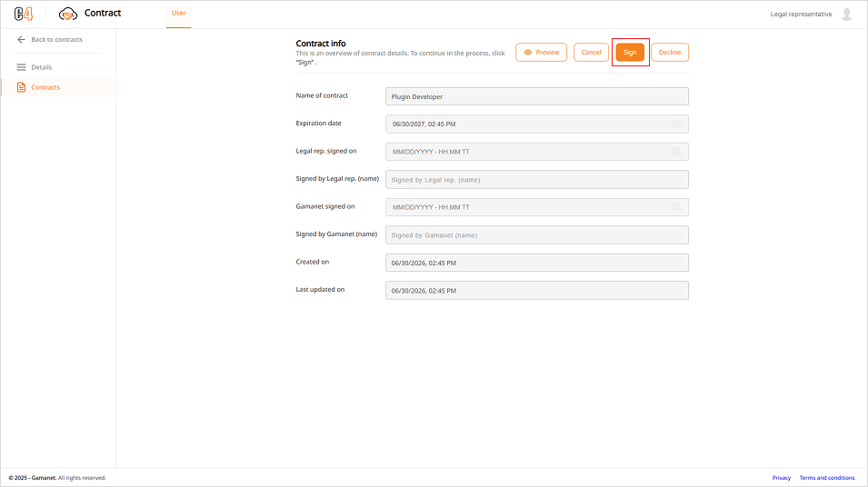
Task: Click Signed by Legal rep. name field
Action: 537,179
